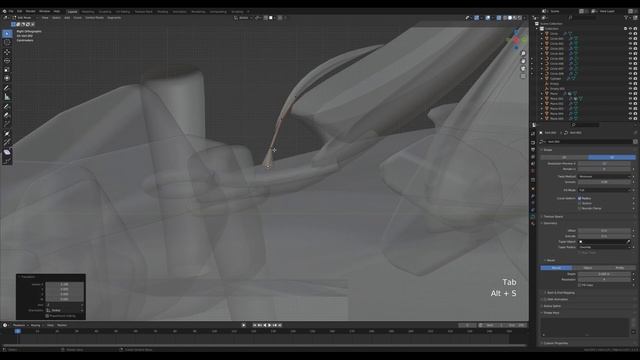640x360 pixels.
Task: Open the Edit Mode dropdown
Action: [23, 18]
